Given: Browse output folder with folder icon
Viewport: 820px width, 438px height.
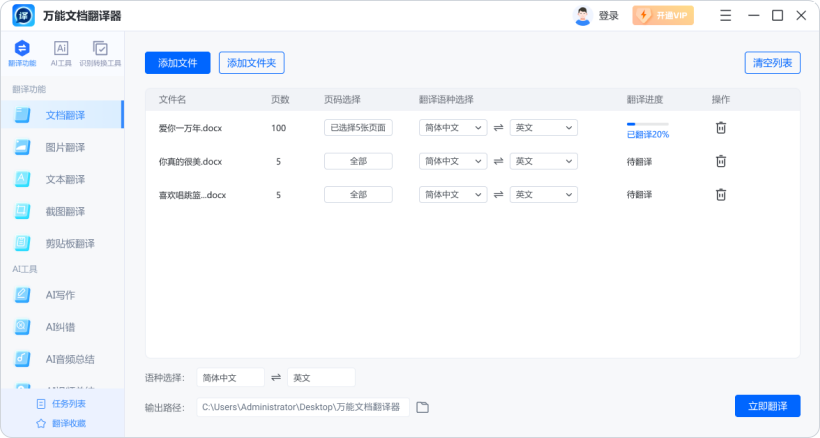Looking at the screenshot, I should [423, 407].
